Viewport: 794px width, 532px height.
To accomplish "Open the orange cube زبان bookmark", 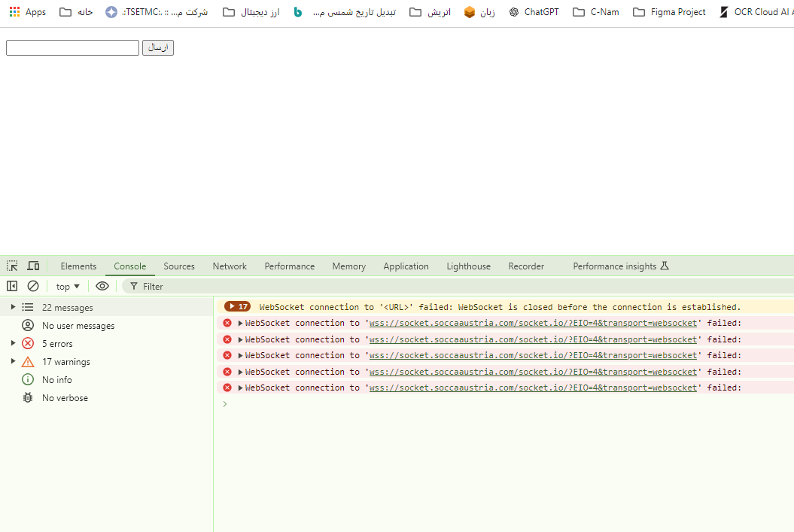I will click(479, 11).
